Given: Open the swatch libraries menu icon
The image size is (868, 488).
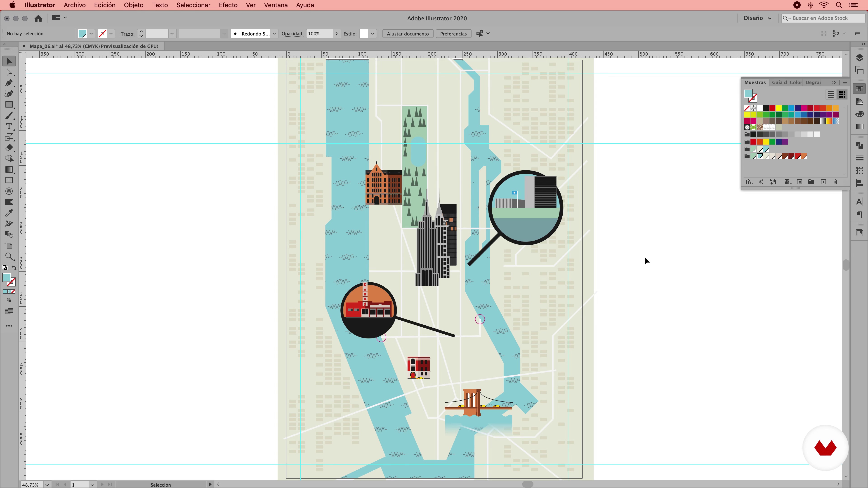Looking at the screenshot, I should tap(749, 182).
